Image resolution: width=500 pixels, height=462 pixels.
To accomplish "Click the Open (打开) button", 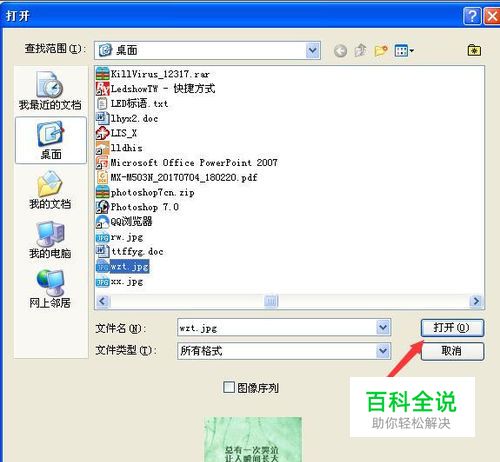I will (452, 328).
